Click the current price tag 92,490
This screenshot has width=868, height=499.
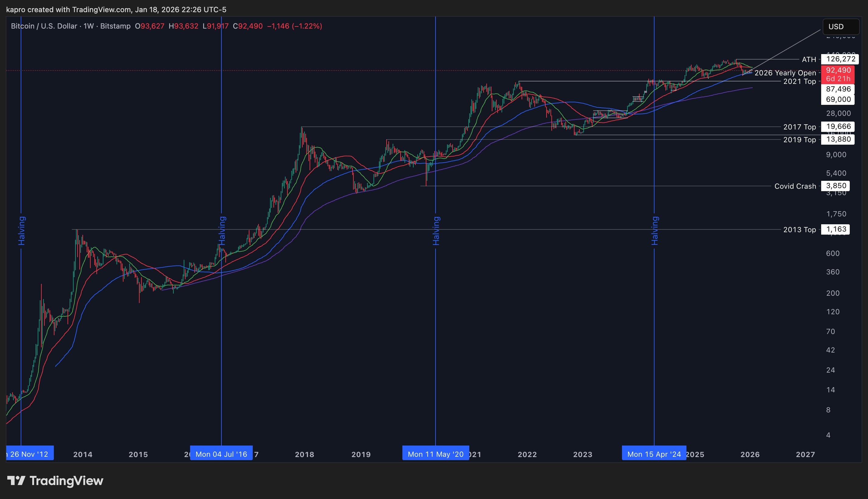click(x=838, y=71)
